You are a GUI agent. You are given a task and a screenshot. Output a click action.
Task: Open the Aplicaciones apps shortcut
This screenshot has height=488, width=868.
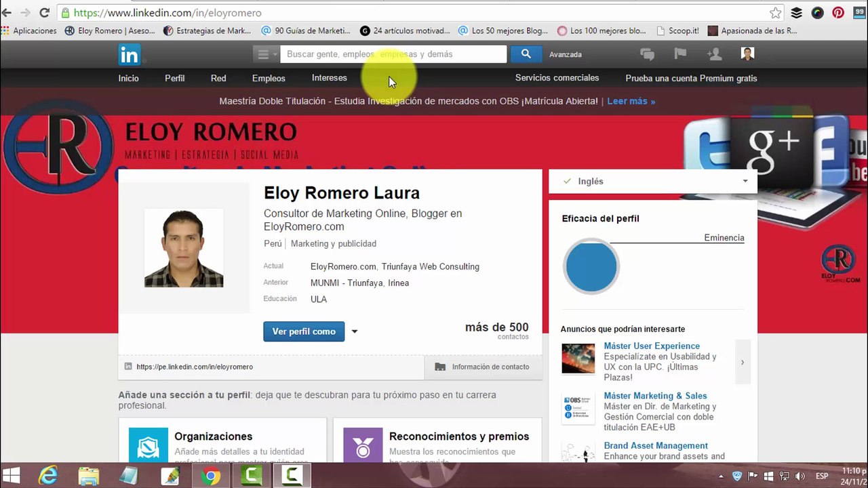click(x=29, y=30)
